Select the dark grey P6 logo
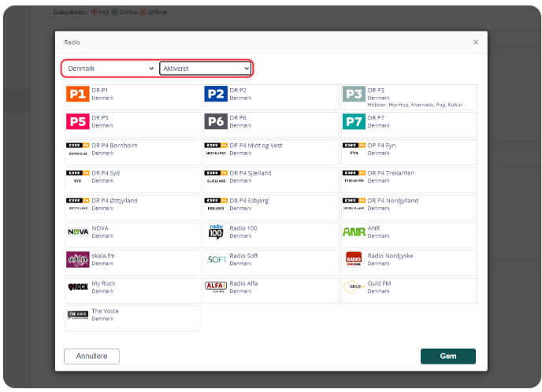542x392 pixels. click(x=216, y=121)
